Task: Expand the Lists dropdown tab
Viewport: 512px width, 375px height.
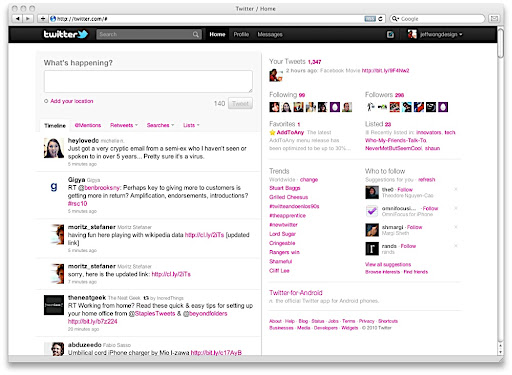Action: pyautogui.click(x=191, y=125)
